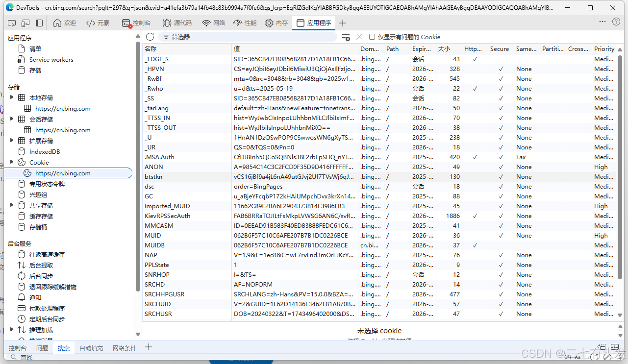Open Service workers item
This screenshot has width=628, height=364.
point(51,59)
